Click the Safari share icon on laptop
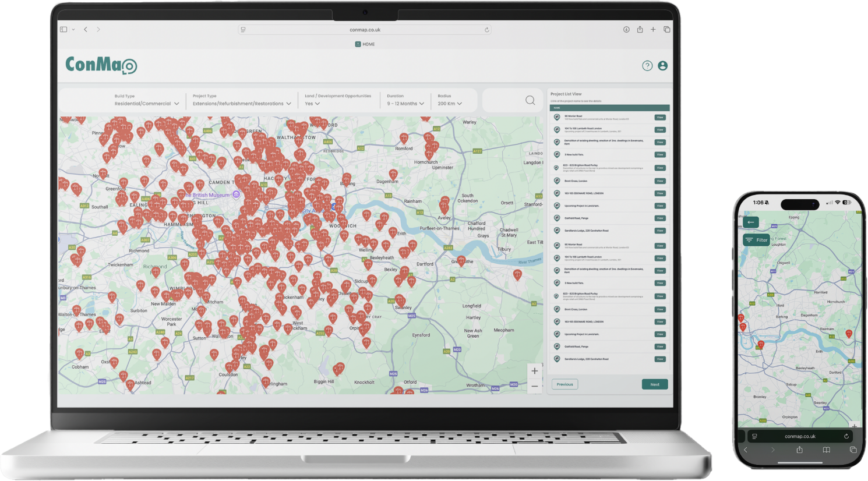This screenshot has height=481, width=868. click(x=640, y=30)
